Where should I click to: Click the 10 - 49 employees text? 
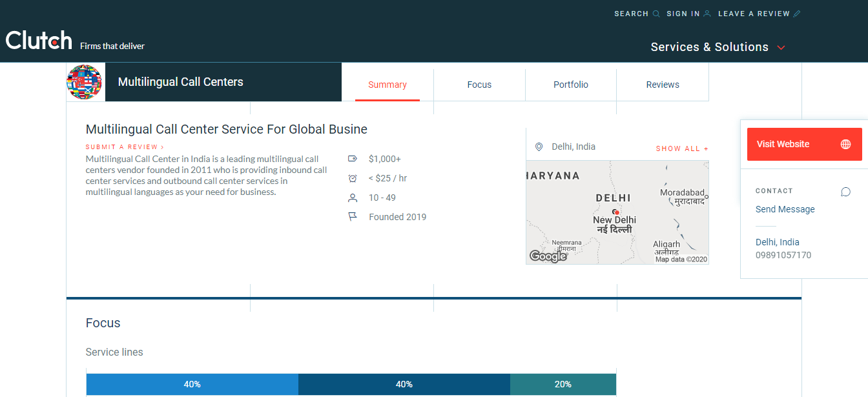pyautogui.click(x=382, y=198)
